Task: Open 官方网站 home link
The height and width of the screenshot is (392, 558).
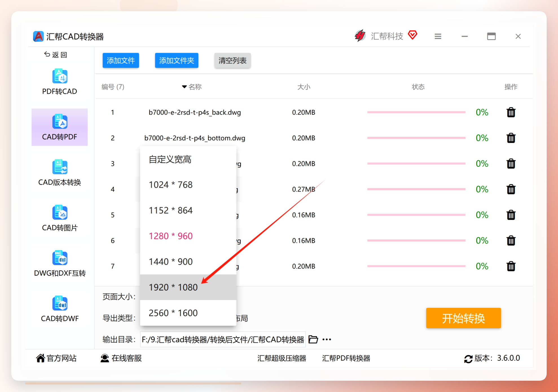Action: (56, 358)
